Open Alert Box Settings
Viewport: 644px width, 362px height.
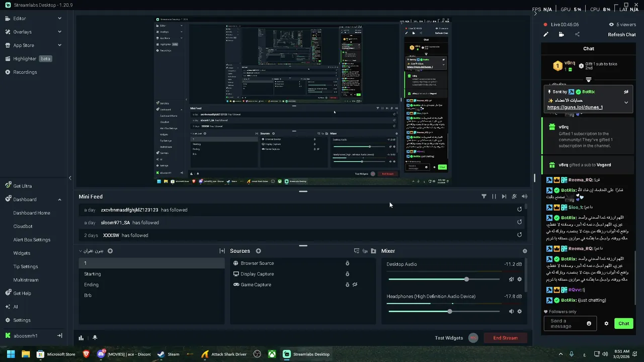[x=32, y=240]
